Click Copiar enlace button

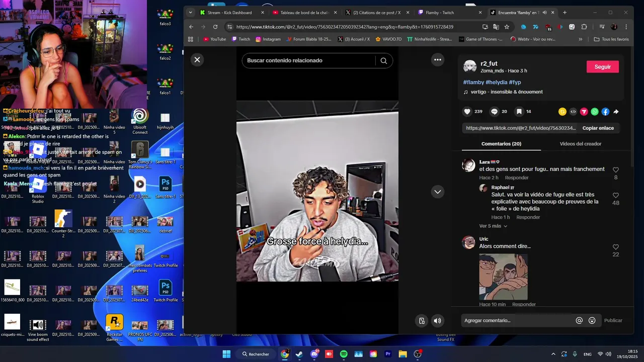pos(598,128)
